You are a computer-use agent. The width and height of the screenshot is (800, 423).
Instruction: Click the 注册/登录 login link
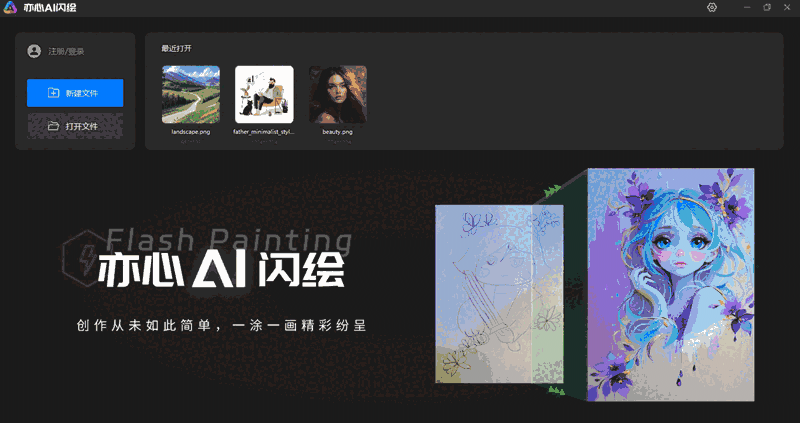pyautogui.click(x=66, y=52)
